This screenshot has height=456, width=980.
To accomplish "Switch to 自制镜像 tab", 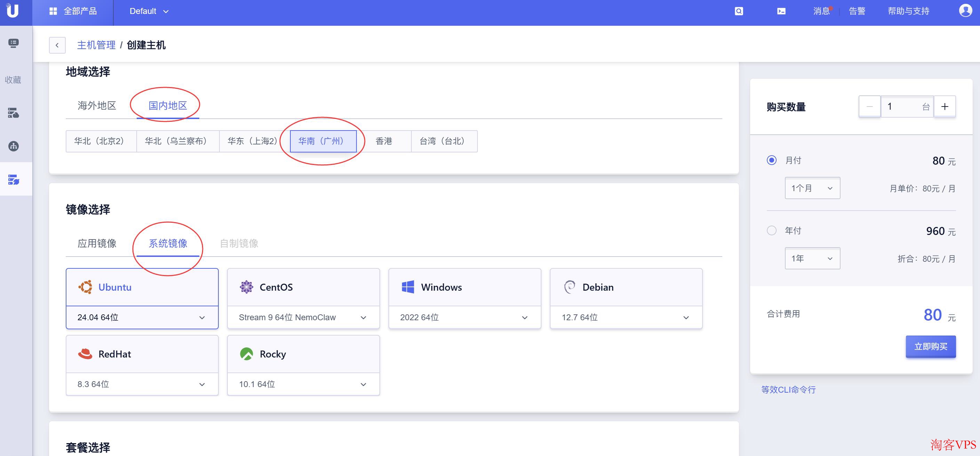I will (239, 243).
